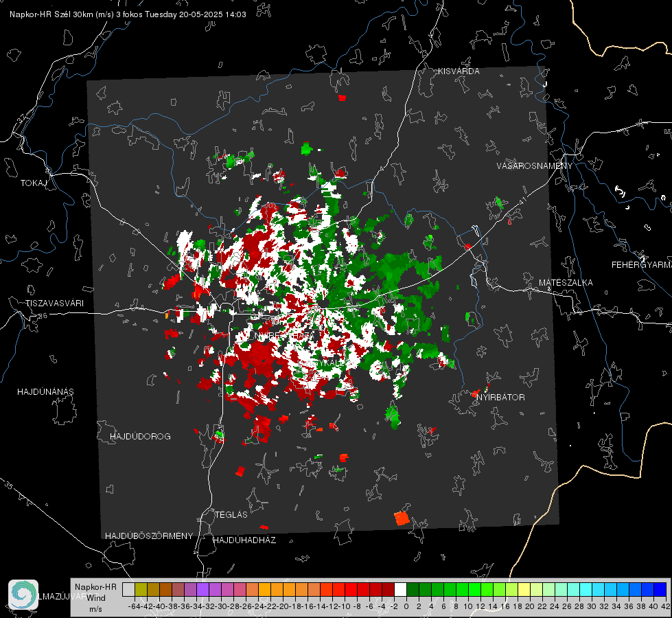Select the bright green swatch between 10 and 12
The image size is (672, 618).
tap(474, 590)
